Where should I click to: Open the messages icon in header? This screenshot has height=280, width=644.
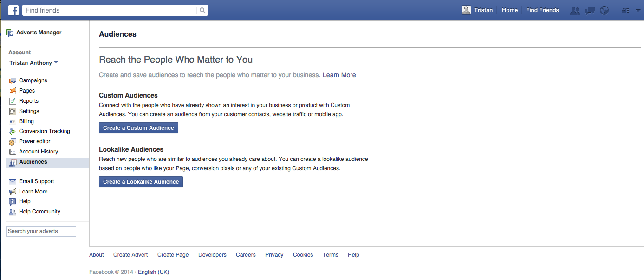(590, 10)
